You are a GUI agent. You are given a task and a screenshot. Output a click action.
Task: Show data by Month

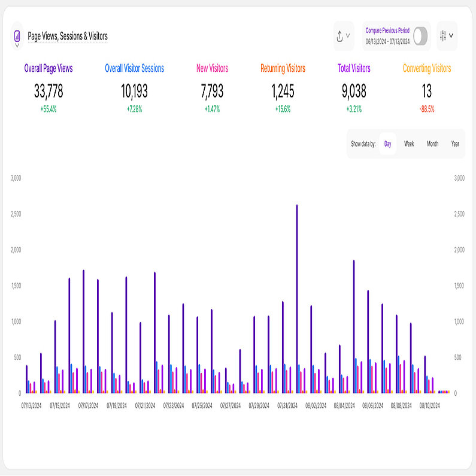pyautogui.click(x=432, y=144)
